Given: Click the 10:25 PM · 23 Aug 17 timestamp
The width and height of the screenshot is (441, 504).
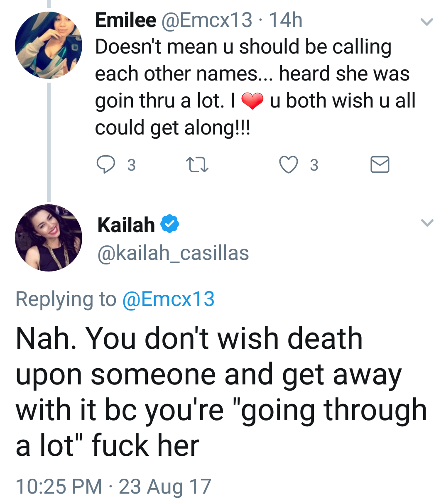Looking at the screenshot, I should click(113, 486).
